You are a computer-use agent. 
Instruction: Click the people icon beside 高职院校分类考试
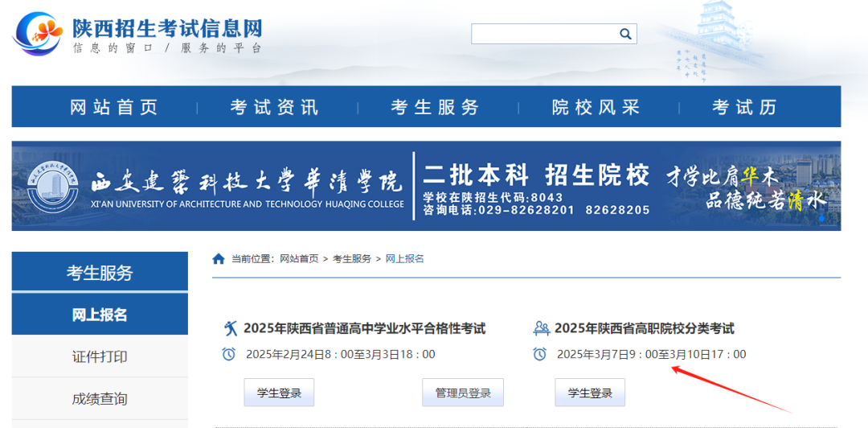[541, 328]
